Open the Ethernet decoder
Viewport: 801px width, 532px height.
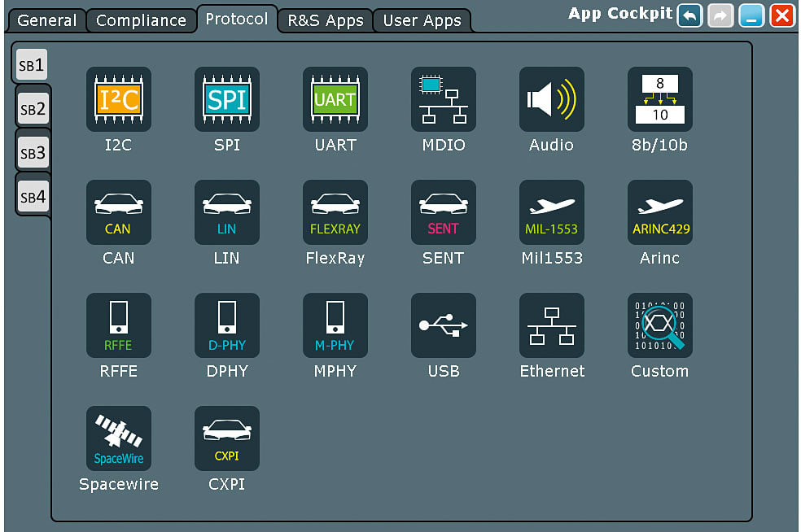(x=551, y=325)
